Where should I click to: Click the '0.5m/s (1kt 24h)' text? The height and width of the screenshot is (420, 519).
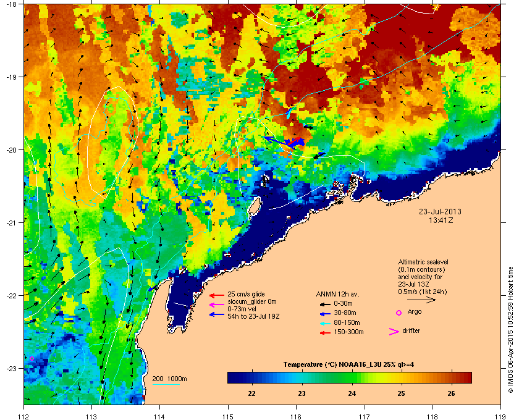pos(423,292)
